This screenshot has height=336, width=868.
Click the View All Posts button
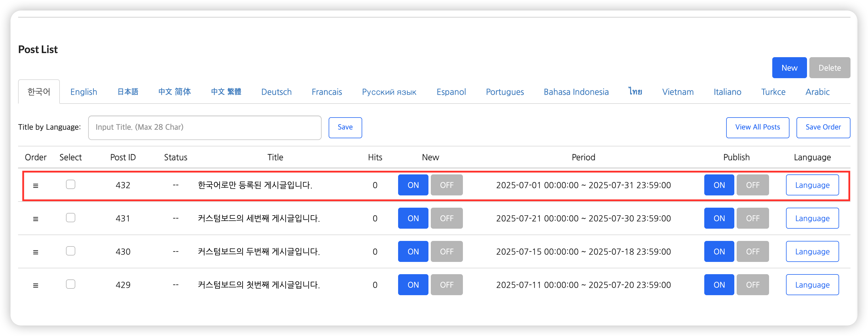(x=757, y=127)
